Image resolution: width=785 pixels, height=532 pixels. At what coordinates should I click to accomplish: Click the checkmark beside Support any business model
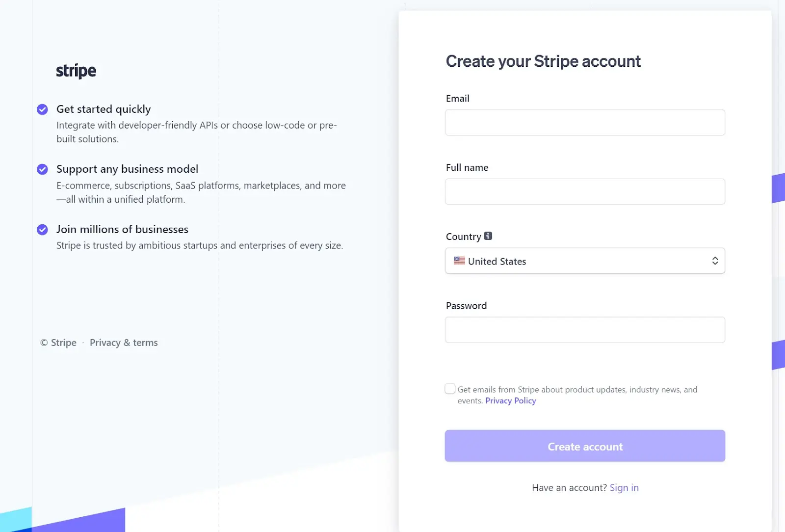coord(42,169)
